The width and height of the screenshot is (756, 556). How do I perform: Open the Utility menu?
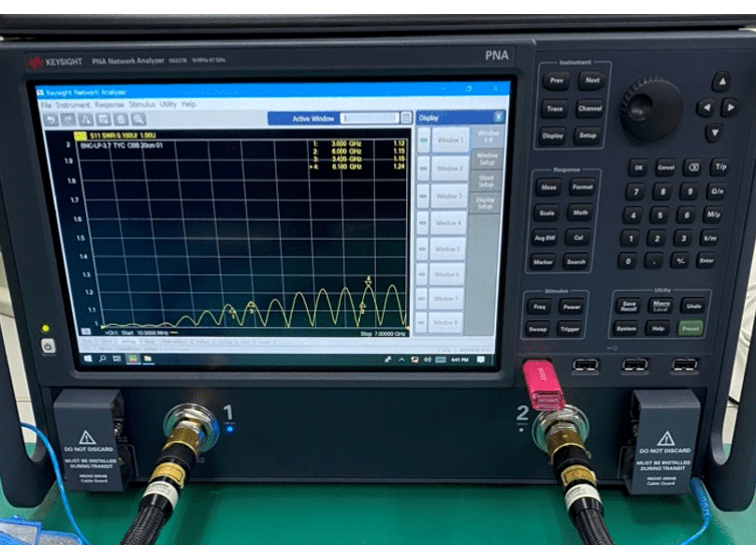pos(168,104)
